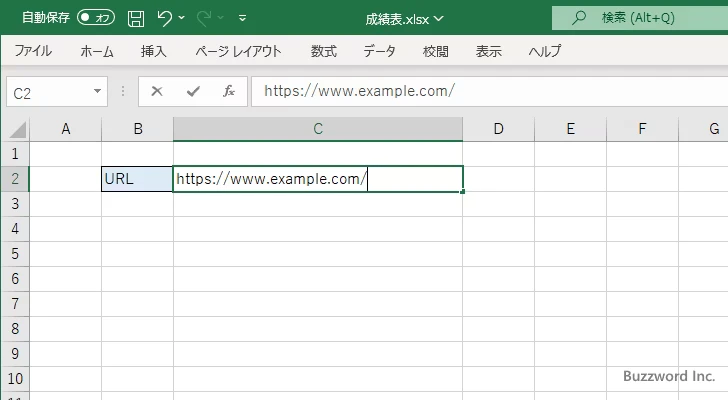Viewport: 728px width, 400px height.
Task: Open the 校閲 ribbon tab
Action: (436, 51)
